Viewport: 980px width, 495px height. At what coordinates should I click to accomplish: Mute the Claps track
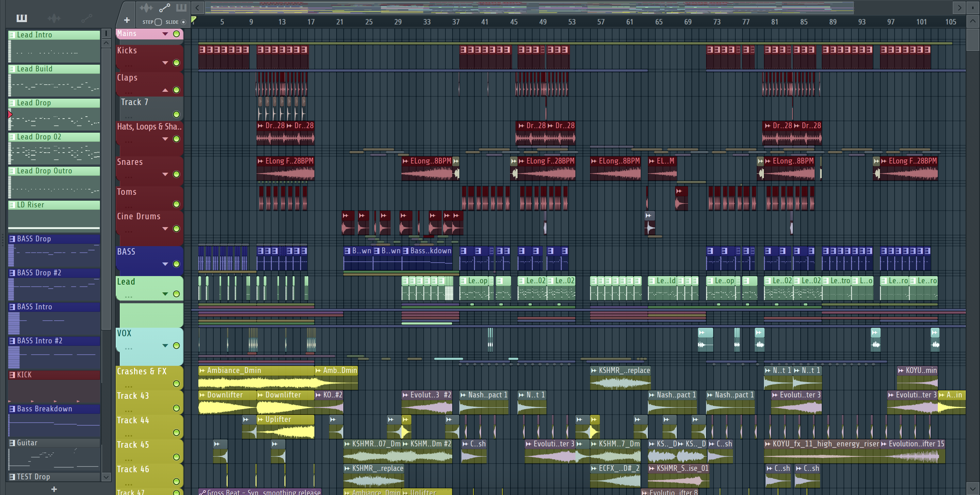click(176, 90)
